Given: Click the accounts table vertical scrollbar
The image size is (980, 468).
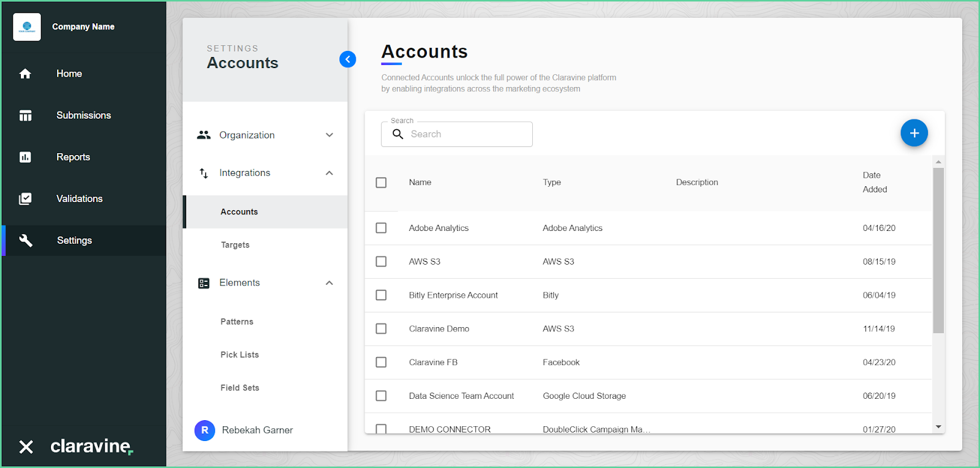Looking at the screenshot, I should point(938,251).
